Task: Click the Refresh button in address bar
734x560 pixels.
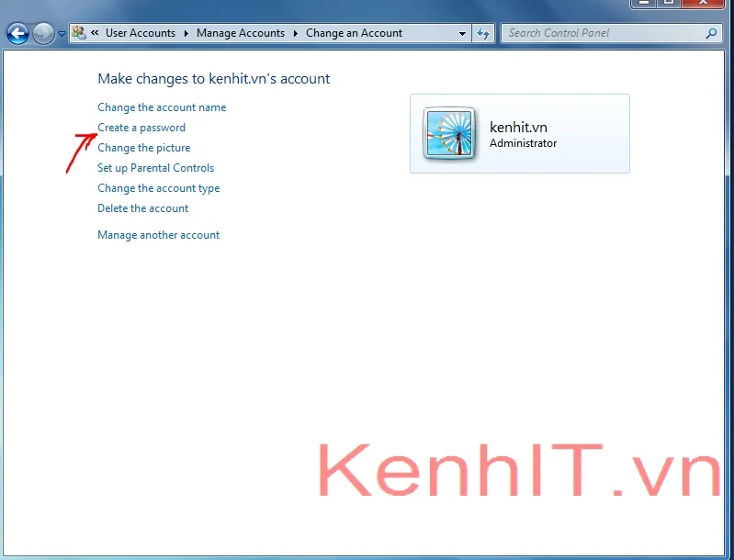Action: 484,33
